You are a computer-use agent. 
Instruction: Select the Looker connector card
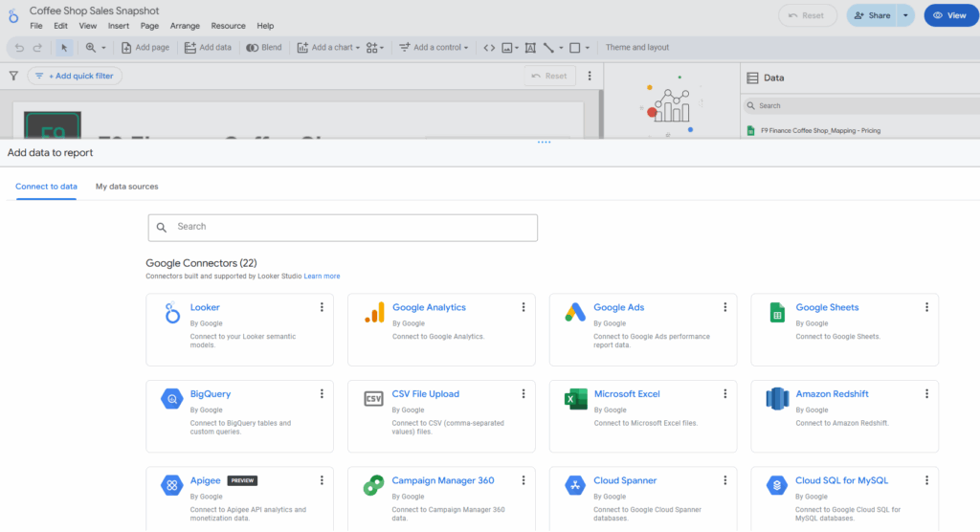[x=239, y=329]
